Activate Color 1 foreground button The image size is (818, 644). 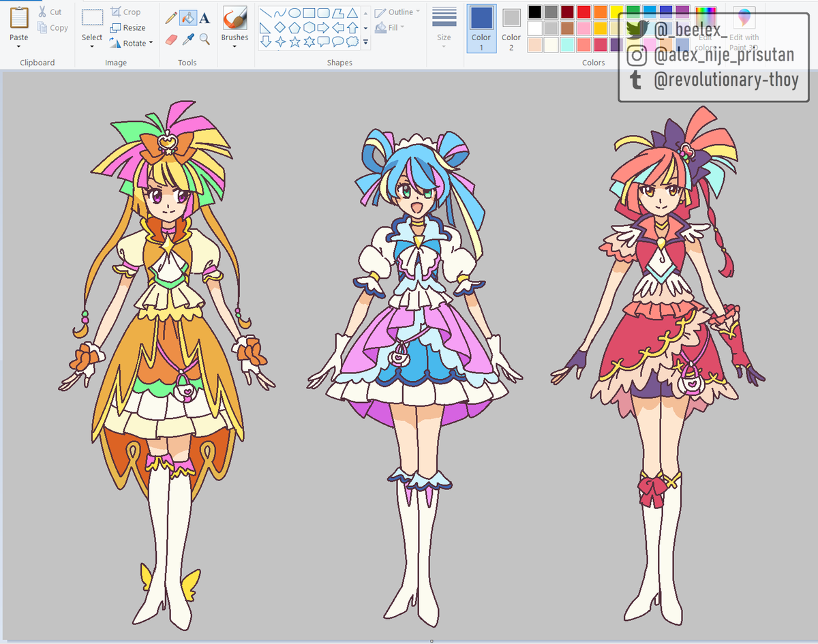click(x=481, y=28)
